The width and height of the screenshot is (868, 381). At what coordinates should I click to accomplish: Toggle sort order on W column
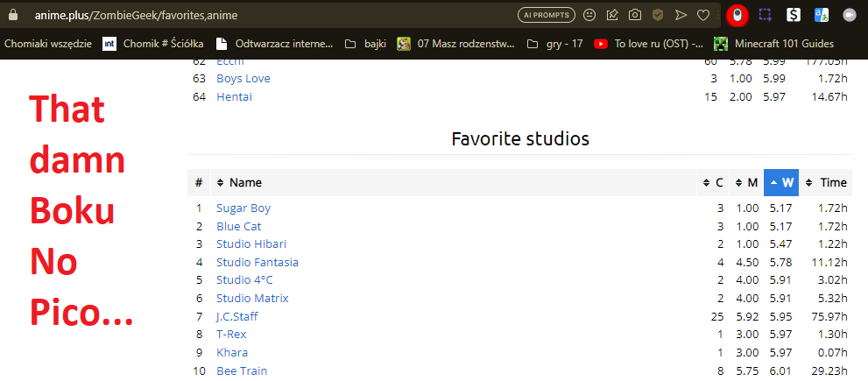coord(780,182)
